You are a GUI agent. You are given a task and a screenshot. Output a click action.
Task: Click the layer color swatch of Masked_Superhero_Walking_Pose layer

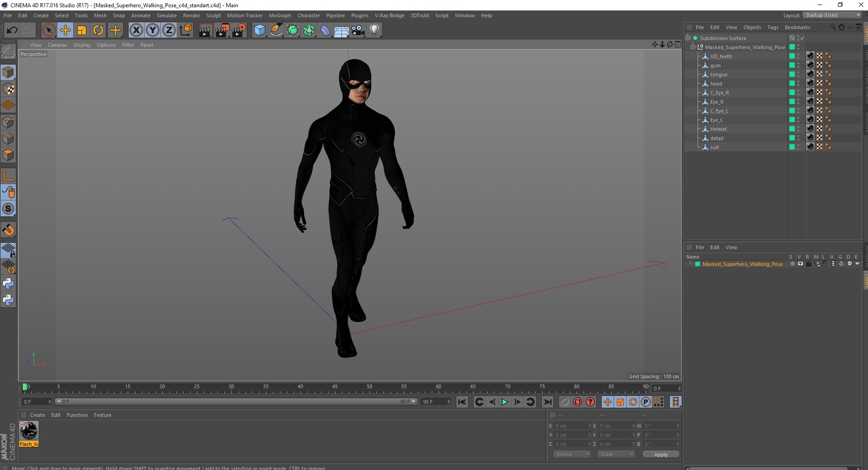[x=698, y=264]
